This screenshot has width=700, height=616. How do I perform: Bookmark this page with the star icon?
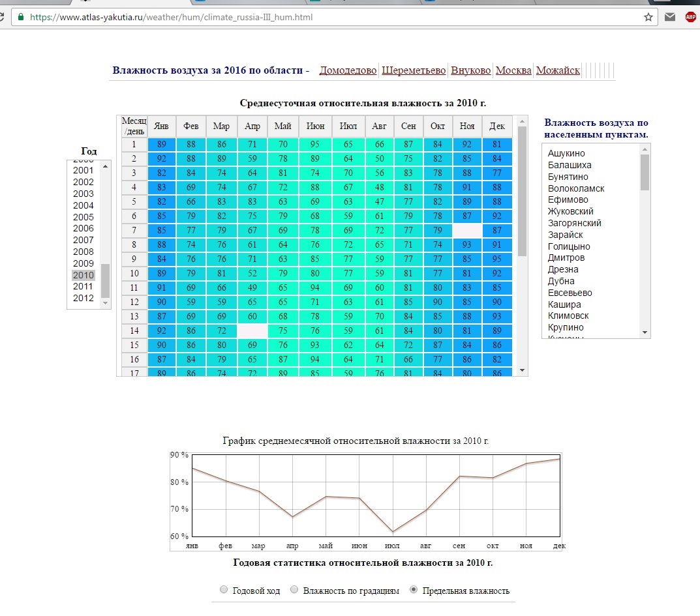click(x=648, y=18)
